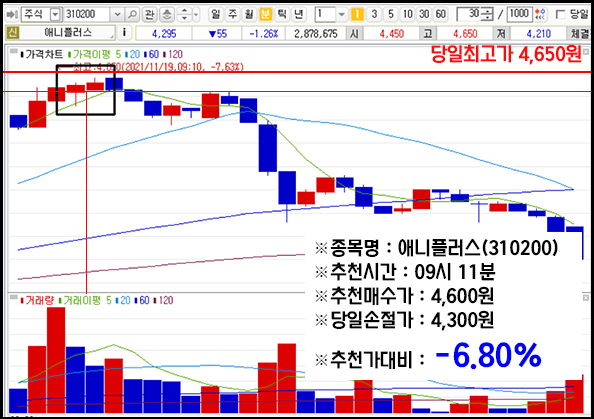
Task: Close the price chart panel with small x
Action: [586, 52]
